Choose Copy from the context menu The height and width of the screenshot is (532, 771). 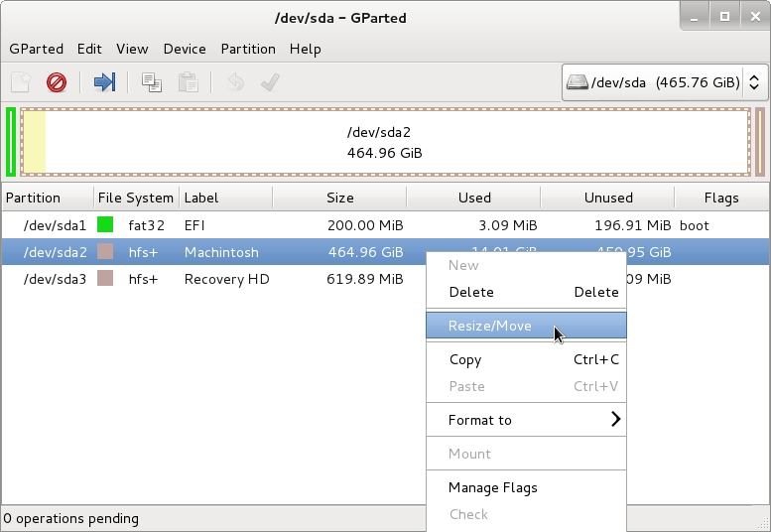[x=465, y=359]
